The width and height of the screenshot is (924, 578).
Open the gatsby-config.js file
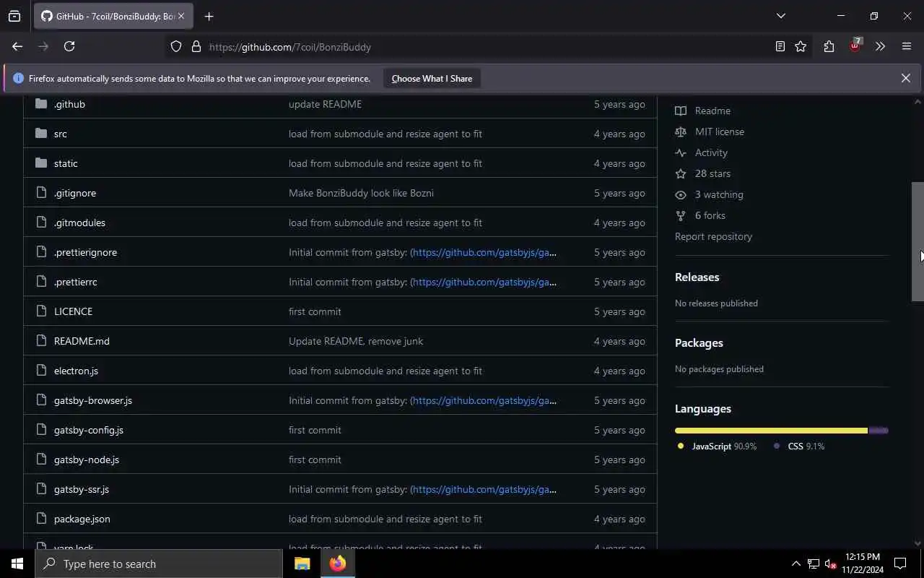(x=89, y=430)
